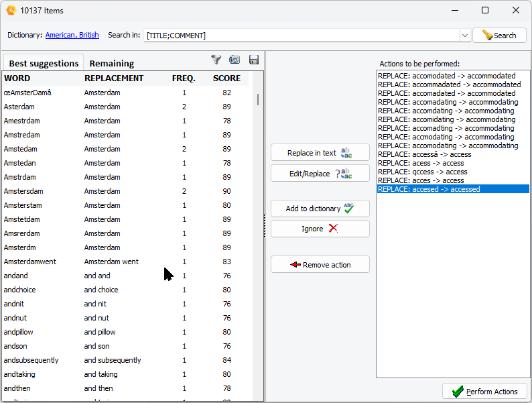The image size is (532, 403).
Task: Select the Amsterdm word row
Action: pyautogui.click(x=125, y=247)
